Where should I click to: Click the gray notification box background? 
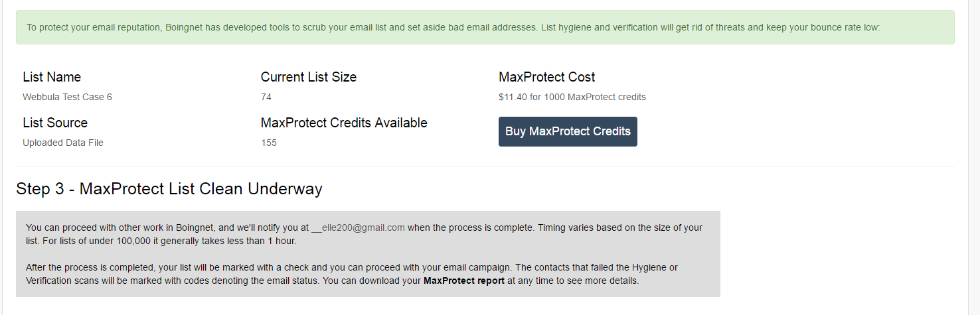tap(368, 254)
